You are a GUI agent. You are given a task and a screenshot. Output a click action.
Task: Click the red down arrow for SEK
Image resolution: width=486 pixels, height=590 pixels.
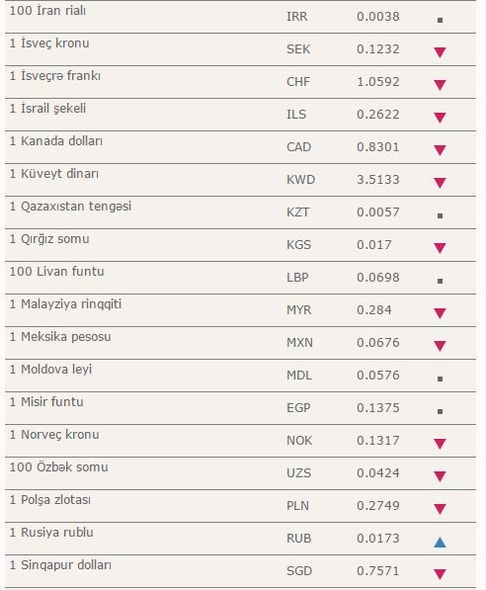click(x=440, y=52)
